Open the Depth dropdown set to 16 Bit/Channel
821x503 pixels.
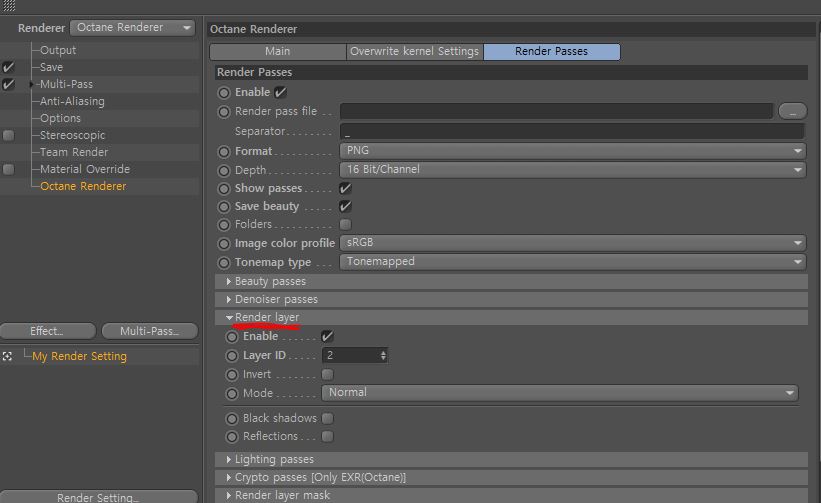coord(573,170)
